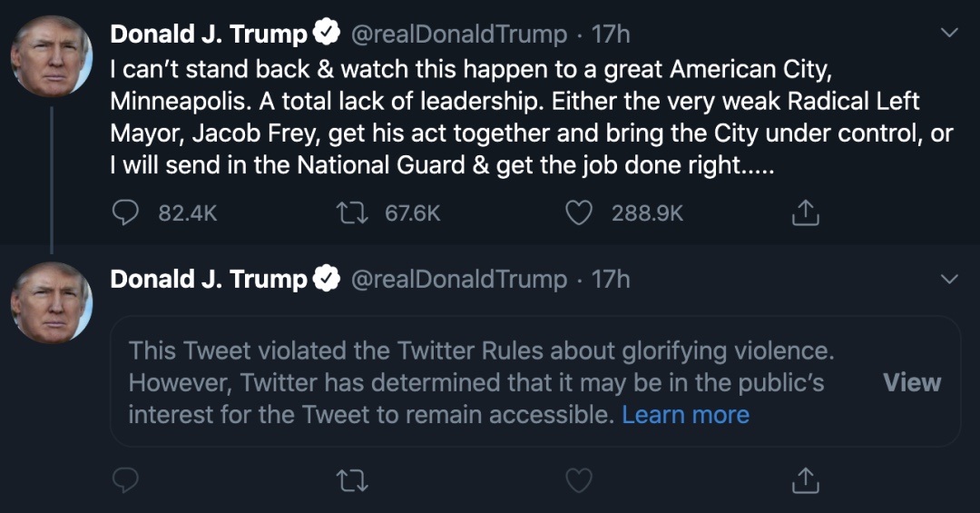Click View to reveal the hidden tweet
The image size is (980, 513).
coord(912,382)
